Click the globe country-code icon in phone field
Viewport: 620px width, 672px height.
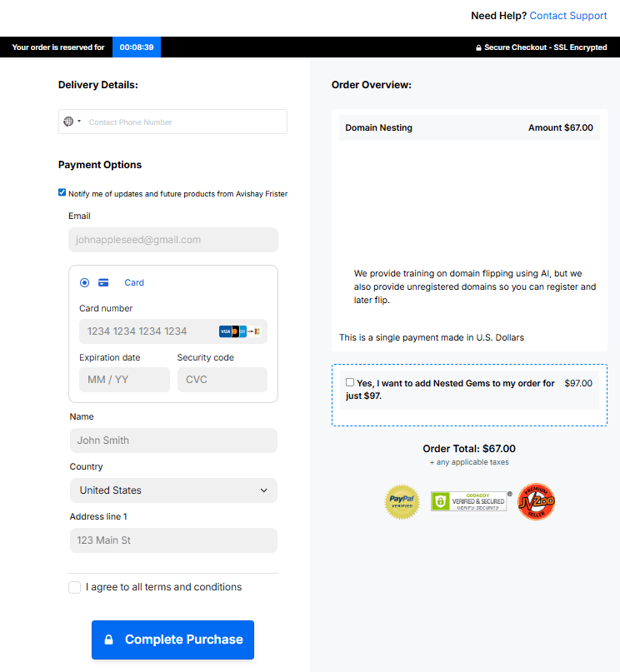[68, 122]
